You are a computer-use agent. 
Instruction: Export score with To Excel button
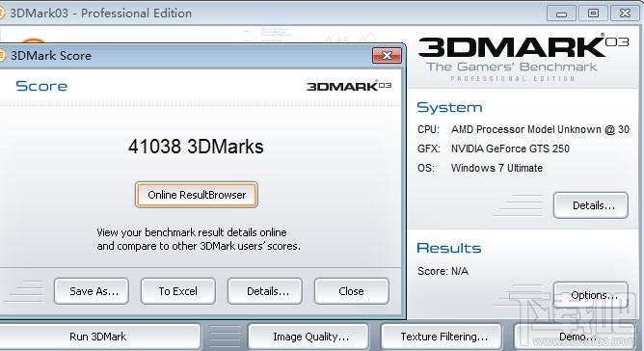(177, 291)
